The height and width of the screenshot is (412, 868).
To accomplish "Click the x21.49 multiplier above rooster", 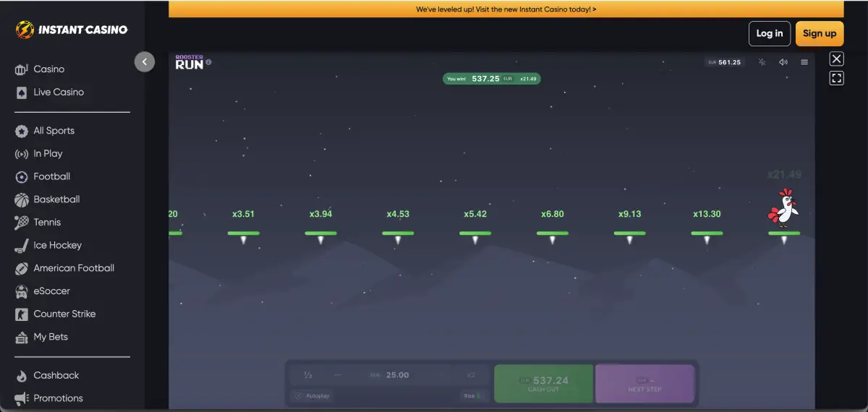I will pyautogui.click(x=784, y=174).
